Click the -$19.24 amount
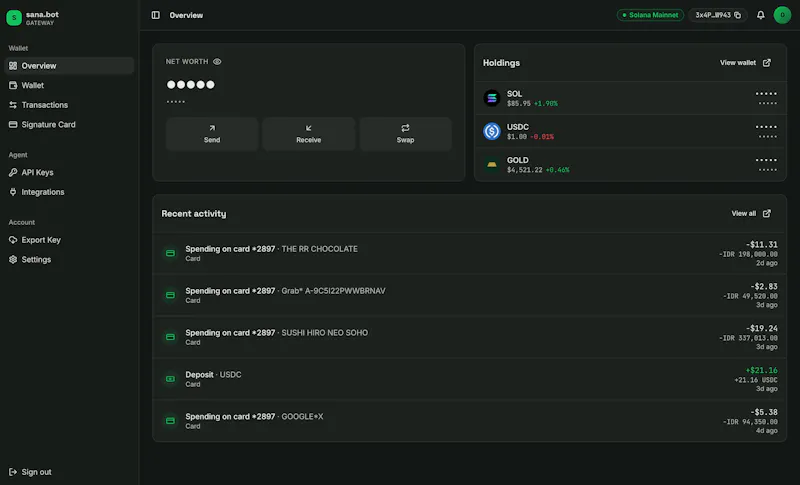Viewport: 800px width, 485px height. (x=762, y=328)
